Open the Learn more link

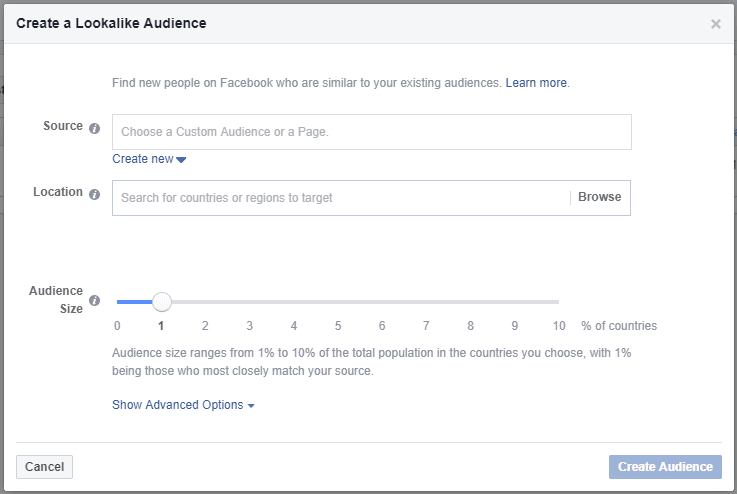coord(537,83)
